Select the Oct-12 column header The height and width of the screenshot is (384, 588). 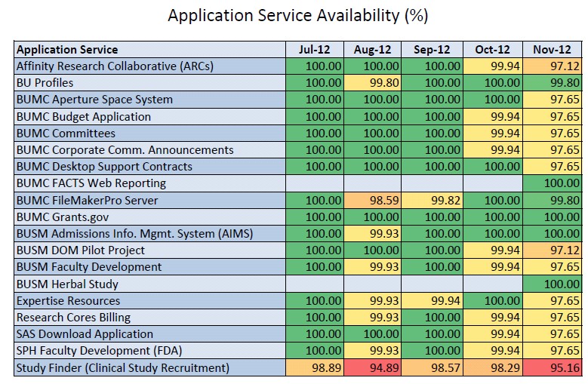point(493,50)
